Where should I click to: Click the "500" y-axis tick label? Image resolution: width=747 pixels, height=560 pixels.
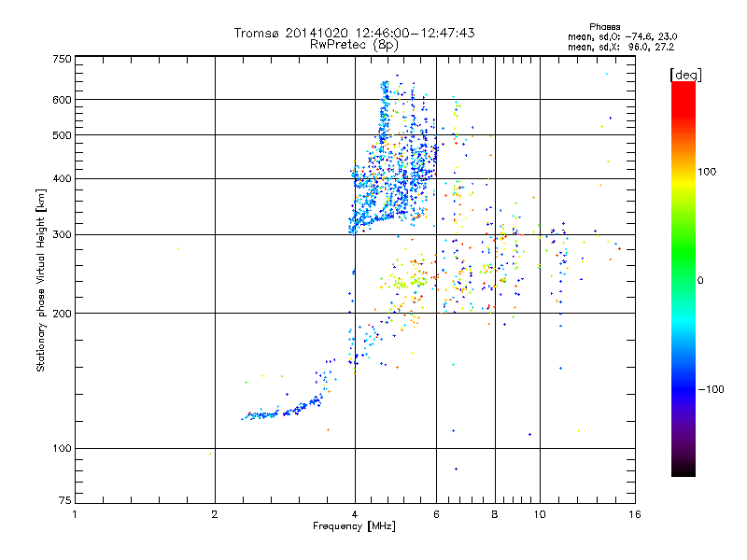[62, 135]
